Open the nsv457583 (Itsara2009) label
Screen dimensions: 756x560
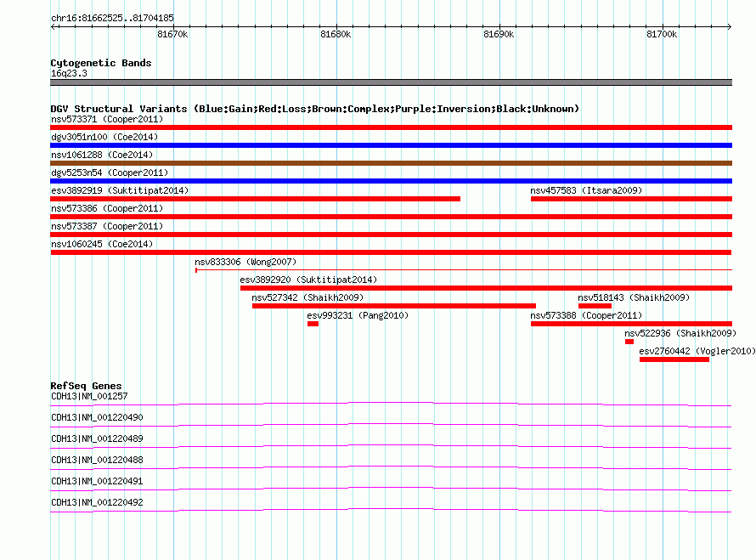[x=586, y=190]
